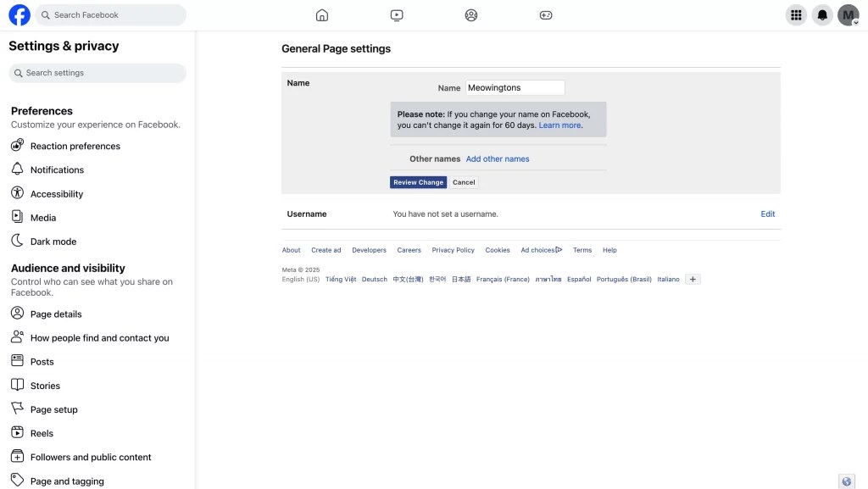Open the apps grid menu icon
Viewport: 868px width, 489px height.
click(x=796, y=15)
